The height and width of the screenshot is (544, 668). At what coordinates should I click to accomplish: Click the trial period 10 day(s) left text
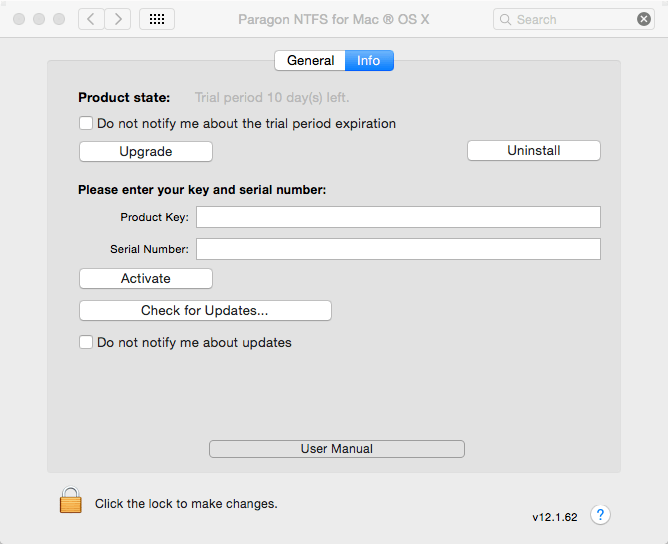pyautogui.click(x=272, y=98)
